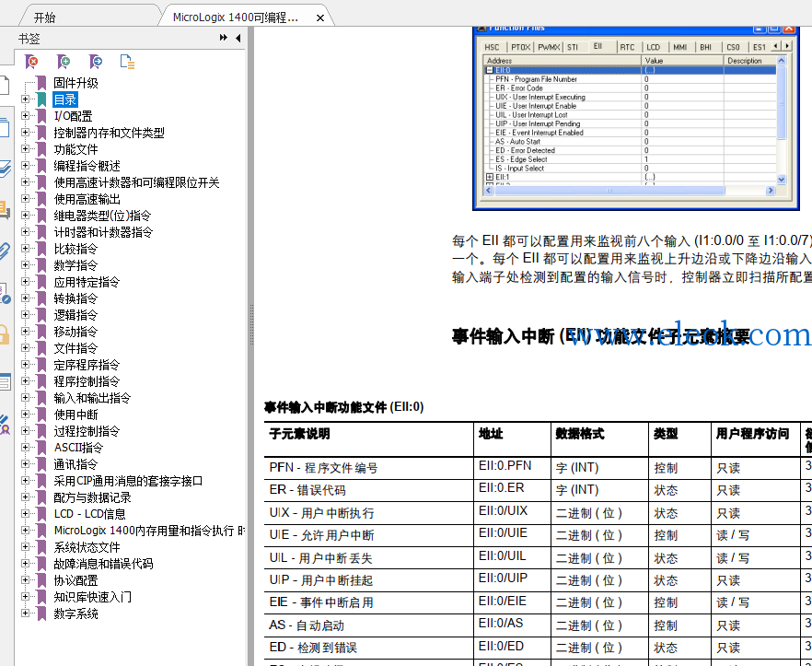This screenshot has width=812, height=666.
Task: Open bookmark 定序程序指令
Action: 87,365
